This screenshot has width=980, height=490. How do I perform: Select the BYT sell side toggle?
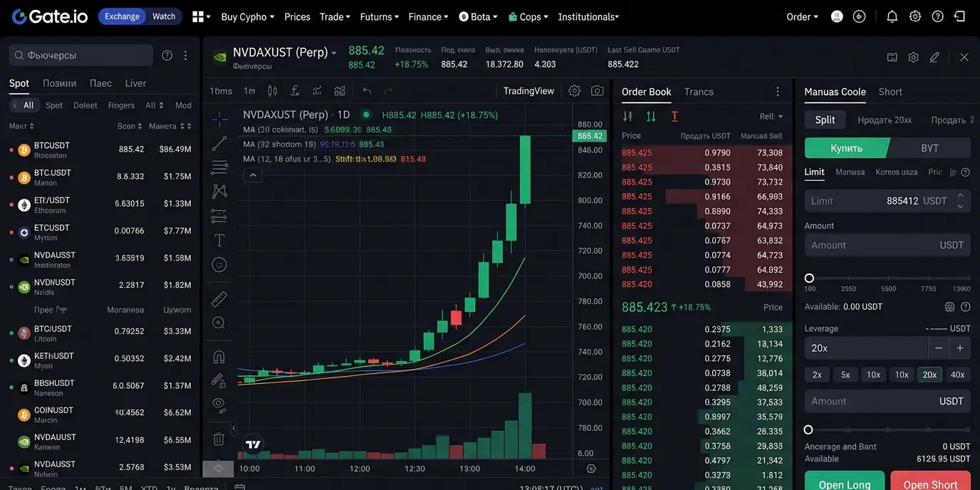pyautogui.click(x=929, y=148)
